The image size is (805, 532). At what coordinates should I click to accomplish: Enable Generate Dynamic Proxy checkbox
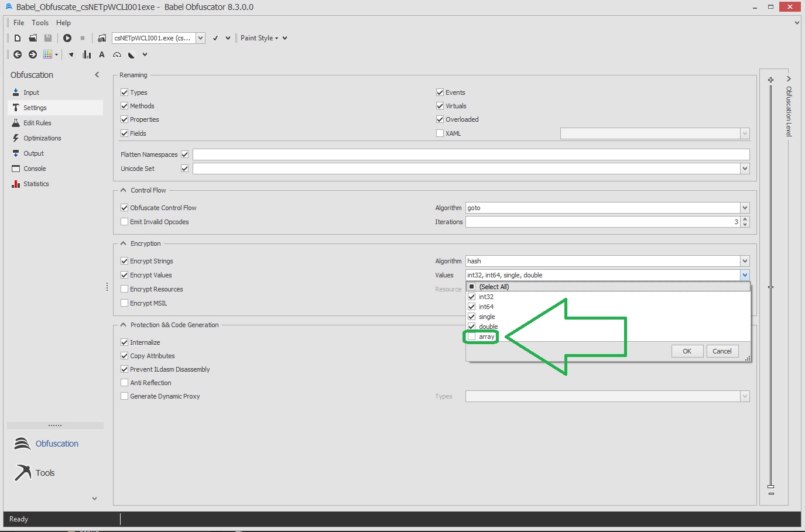125,396
